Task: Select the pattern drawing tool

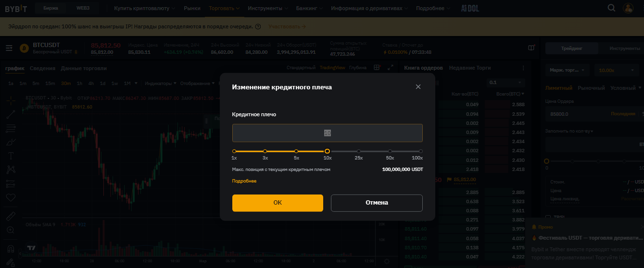Action: 11,170
